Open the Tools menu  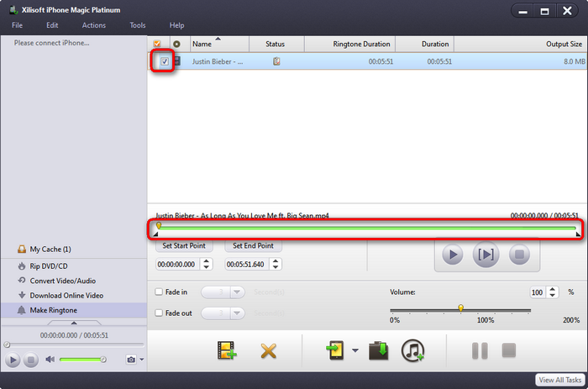click(x=138, y=25)
